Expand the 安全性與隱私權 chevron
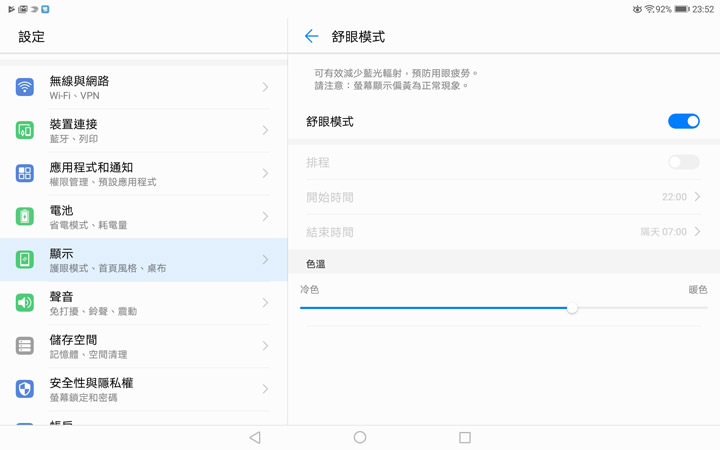 [x=265, y=389]
